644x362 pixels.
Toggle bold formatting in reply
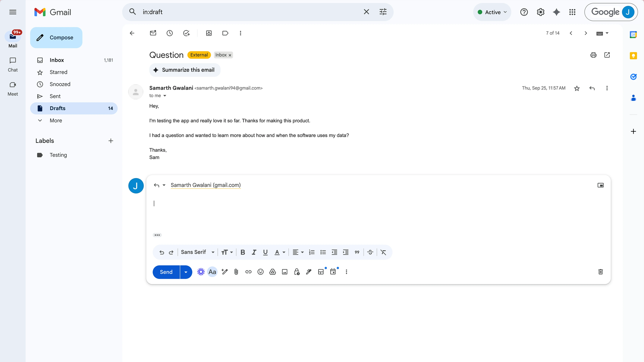(242, 252)
